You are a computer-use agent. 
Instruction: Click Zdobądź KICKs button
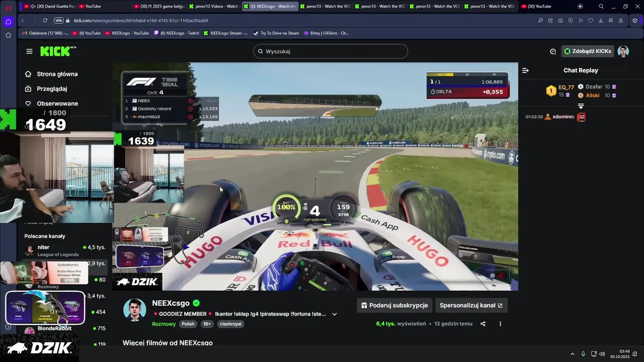click(x=588, y=51)
